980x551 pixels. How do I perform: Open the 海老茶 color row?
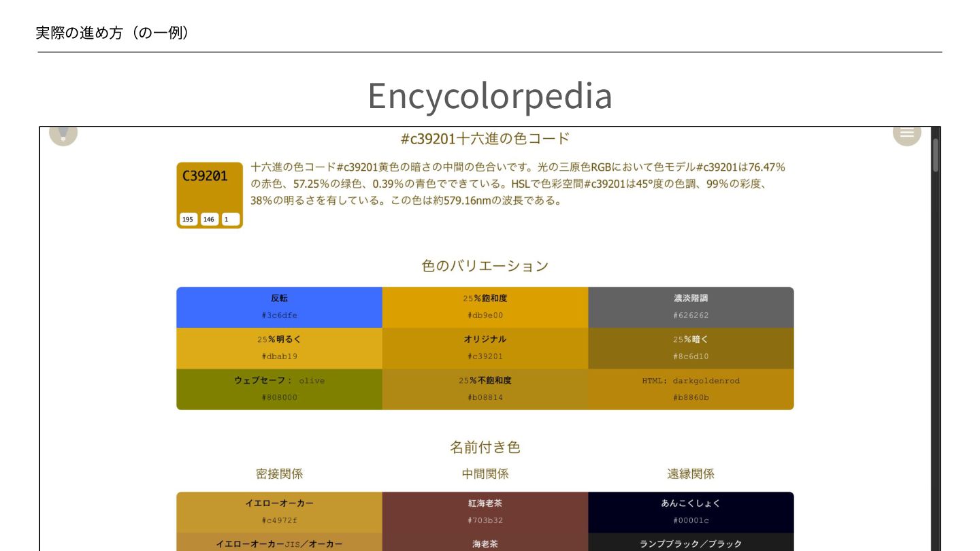tap(485, 541)
